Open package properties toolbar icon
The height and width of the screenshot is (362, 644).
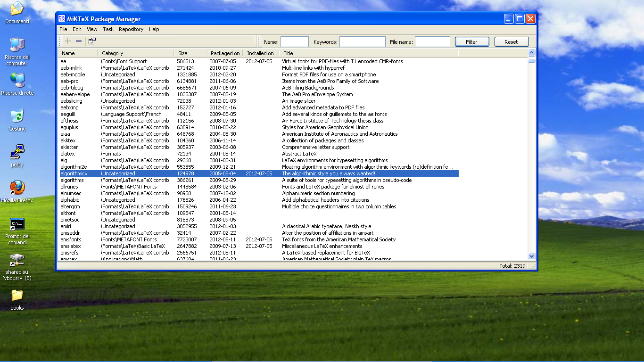pyautogui.click(x=92, y=41)
